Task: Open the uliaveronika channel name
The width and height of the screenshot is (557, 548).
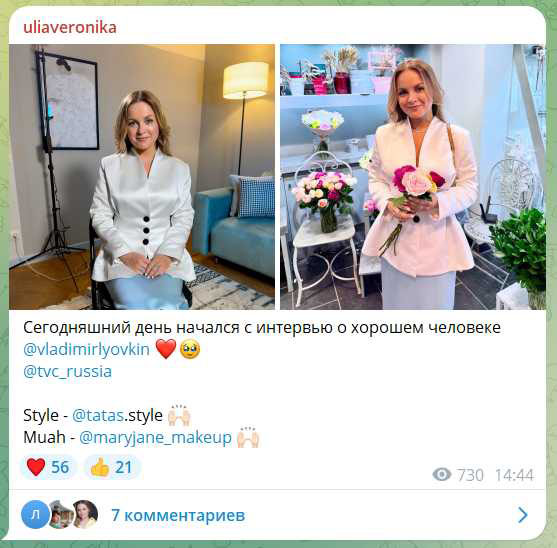Action: [70, 28]
